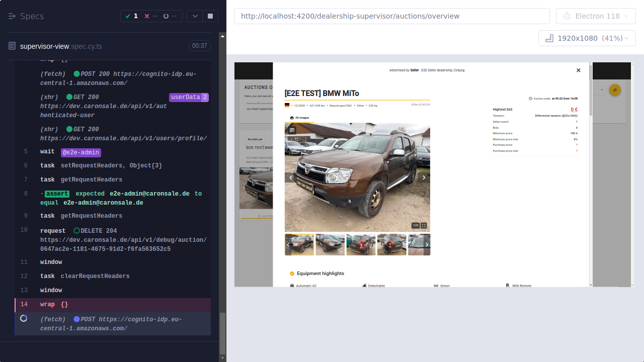The height and width of the screenshot is (362, 644).
Task: Open the fullscreen expand icon on vehicle image
Action: (424, 226)
